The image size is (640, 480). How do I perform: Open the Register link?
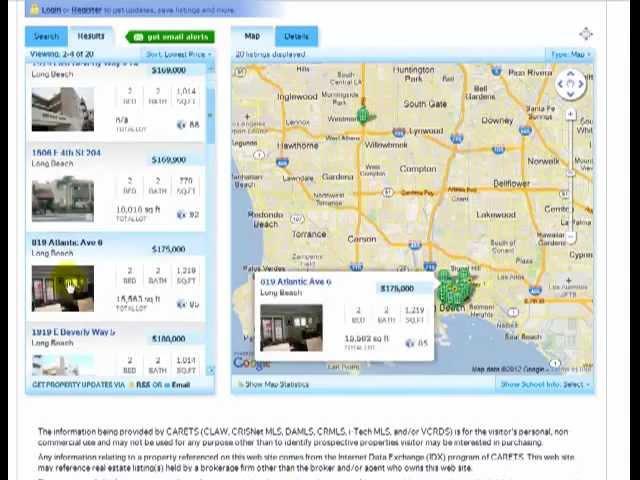pos(86,9)
